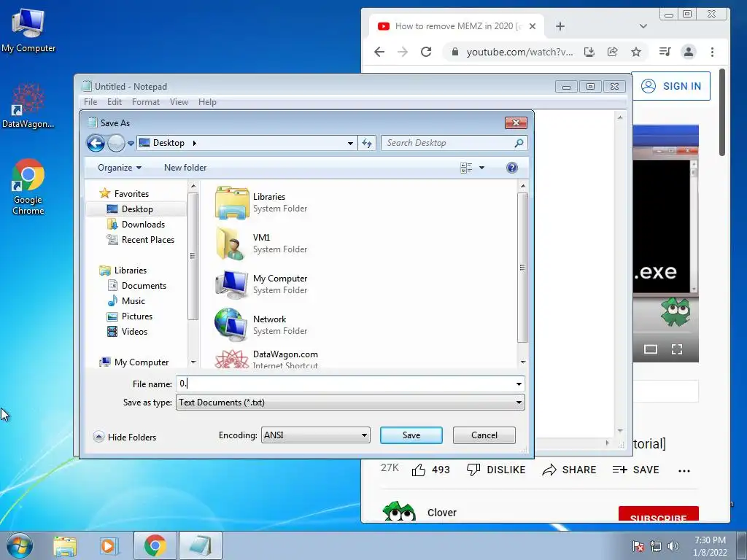Viewport: 747px width, 560px height.
Task: Open the recent pages dropdown near Back button
Action: (x=131, y=143)
